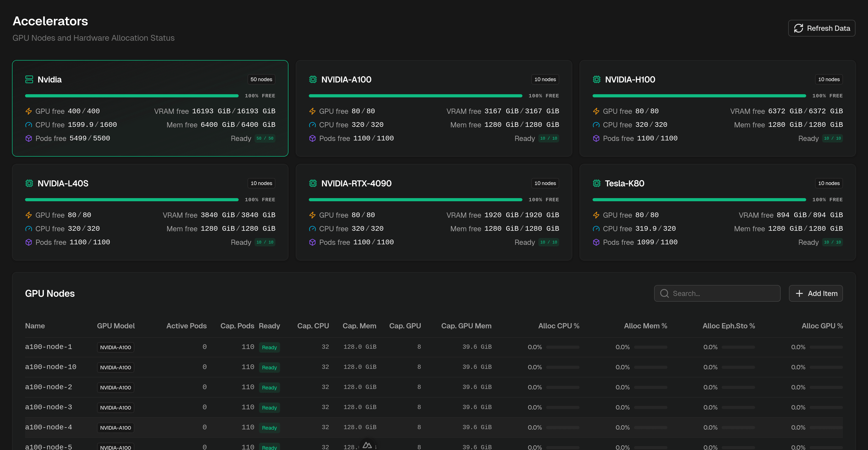The height and width of the screenshot is (450, 868).
Task: Select the NVIDIA-H100 accelerator card
Action: (718, 108)
